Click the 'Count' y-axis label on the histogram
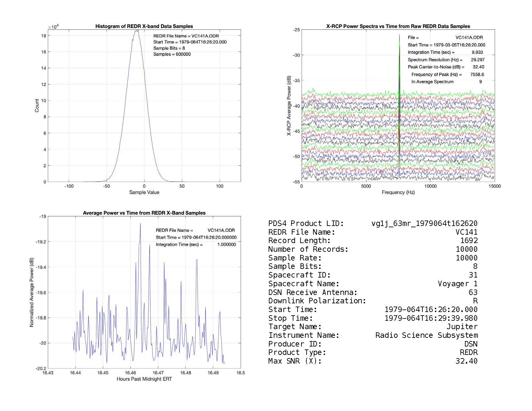 coord(37,106)
